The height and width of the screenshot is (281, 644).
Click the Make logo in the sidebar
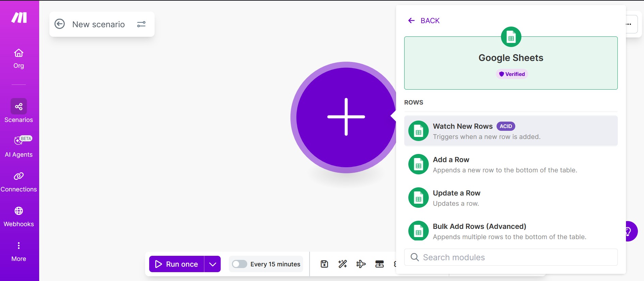point(19,17)
